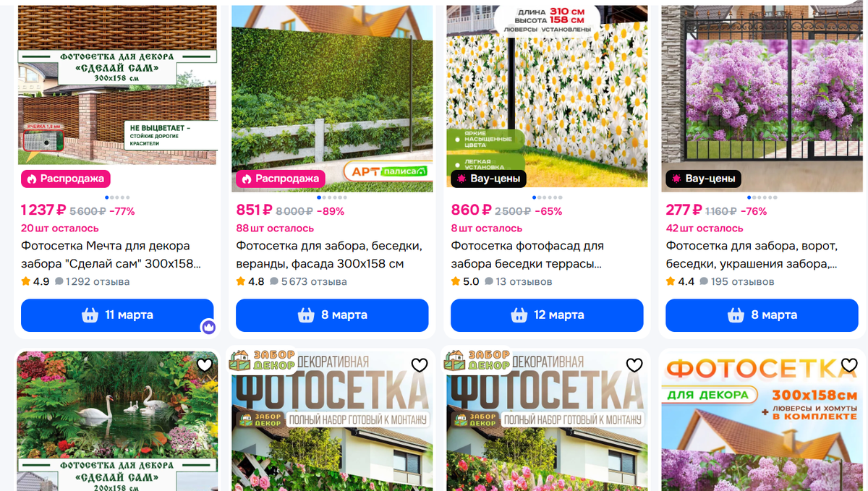This screenshot has width=868, height=491.
Task: Click review bubble next to 195 отзывов
Action: (704, 281)
